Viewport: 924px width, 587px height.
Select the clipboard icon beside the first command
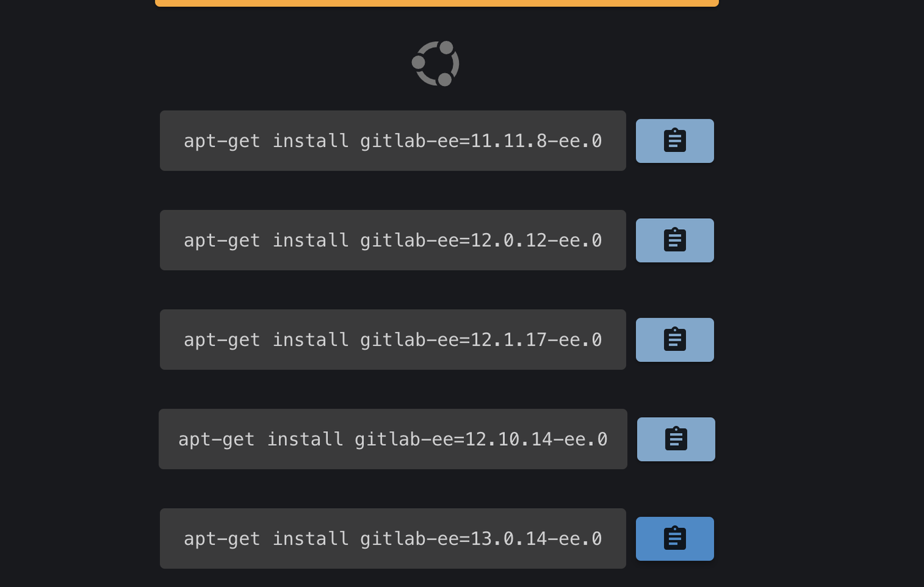click(x=674, y=140)
